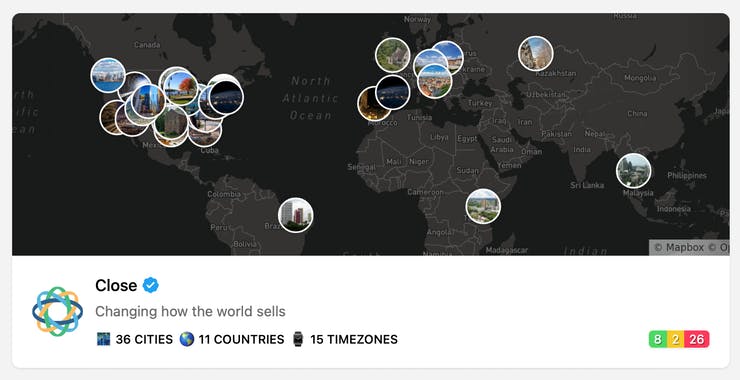740x380 pixels.
Task: Open the Close company logo
Action: click(x=58, y=312)
